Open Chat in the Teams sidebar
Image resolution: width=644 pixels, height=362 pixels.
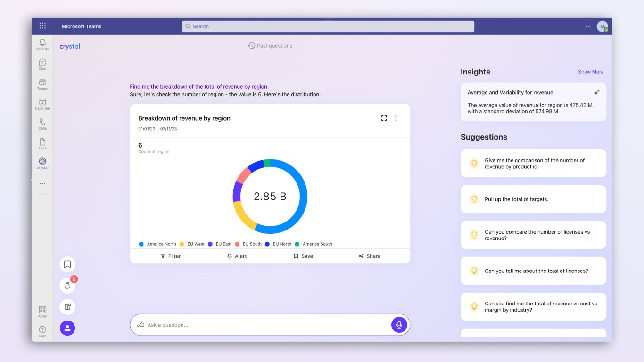[x=42, y=65]
